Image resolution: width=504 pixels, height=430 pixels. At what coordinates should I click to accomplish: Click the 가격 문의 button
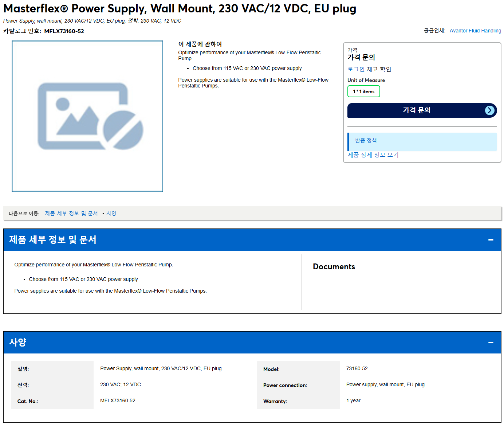pyautogui.click(x=422, y=110)
